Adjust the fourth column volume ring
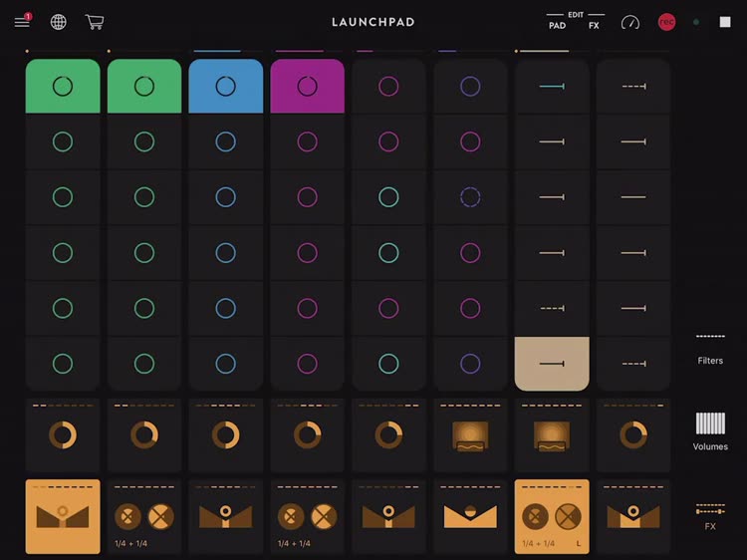747x560 pixels. click(x=308, y=434)
